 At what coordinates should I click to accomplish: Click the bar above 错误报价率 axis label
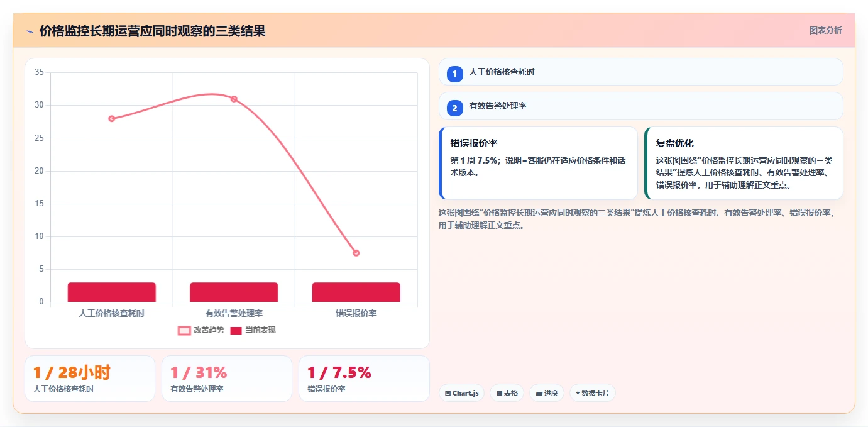point(356,292)
